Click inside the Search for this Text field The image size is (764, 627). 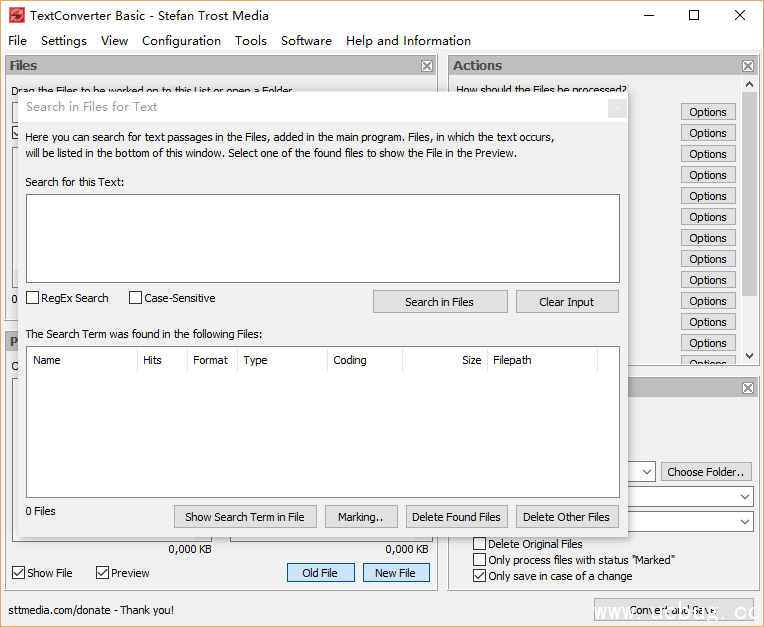(322, 238)
